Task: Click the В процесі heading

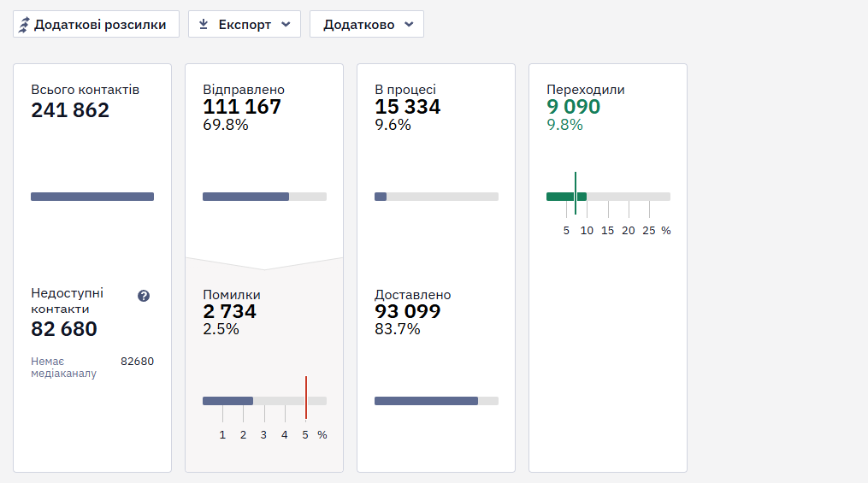Action: [405, 90]
